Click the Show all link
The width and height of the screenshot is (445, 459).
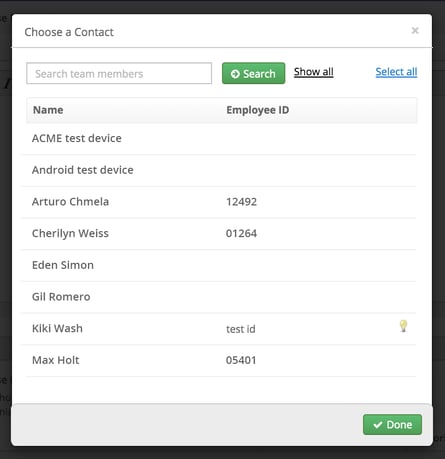pos(314,72)
